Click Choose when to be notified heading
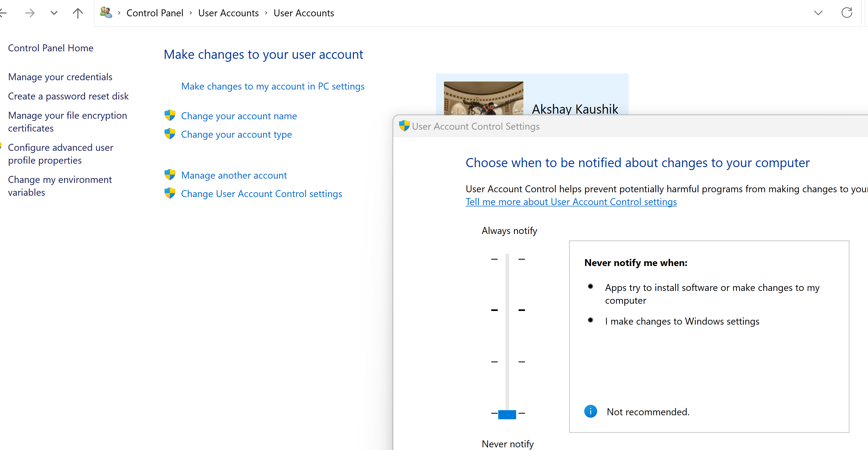Screen dimensions: 868x450 [x=637, y=163]
